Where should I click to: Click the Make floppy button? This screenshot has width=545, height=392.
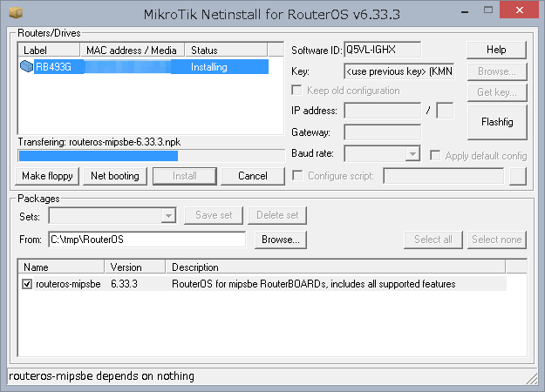(47, 176)
